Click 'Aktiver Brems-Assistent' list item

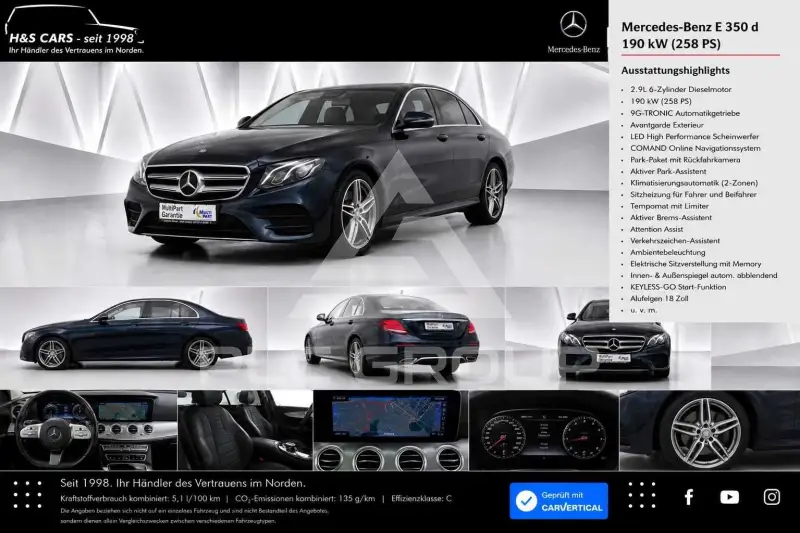pos(671,217)
